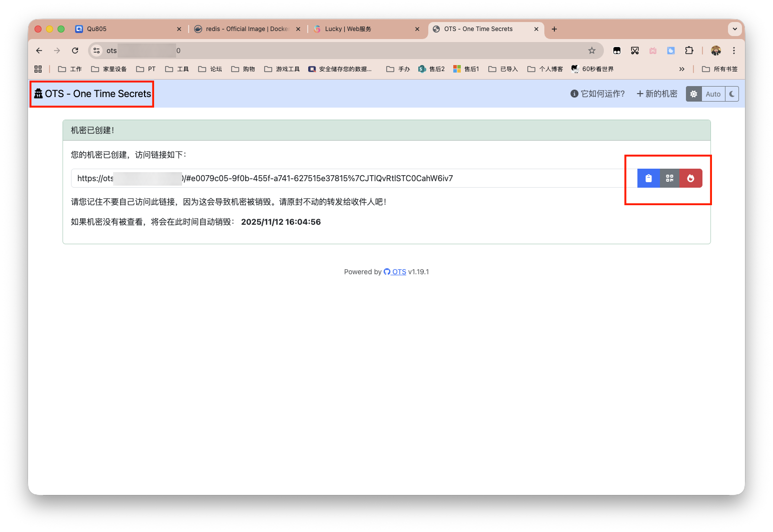
Task: Show the QR code for the secret link
Action: (x=669, y=178)
